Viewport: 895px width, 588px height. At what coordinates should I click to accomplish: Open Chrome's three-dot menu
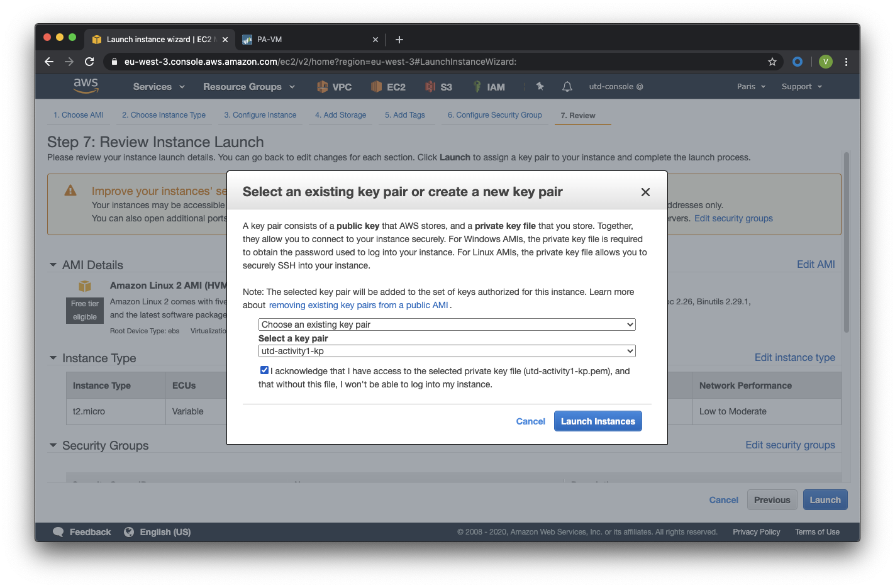pos(846,62)
